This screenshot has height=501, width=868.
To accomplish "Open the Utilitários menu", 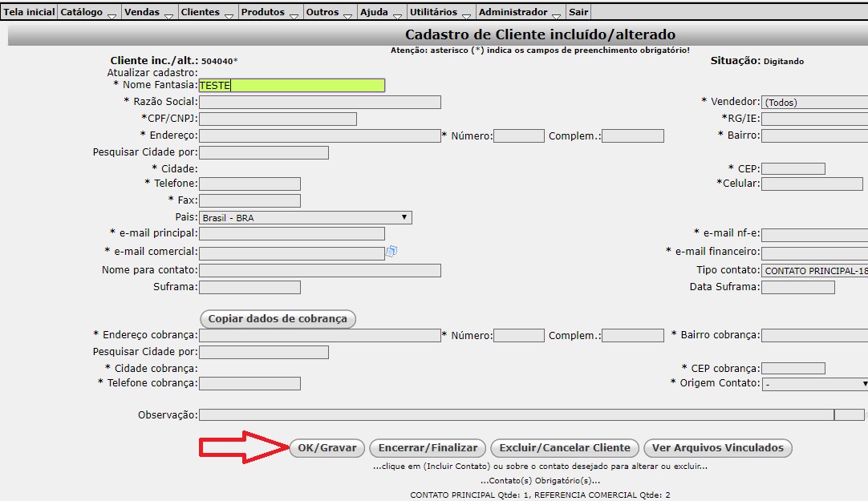I will [x=440, y=12].
